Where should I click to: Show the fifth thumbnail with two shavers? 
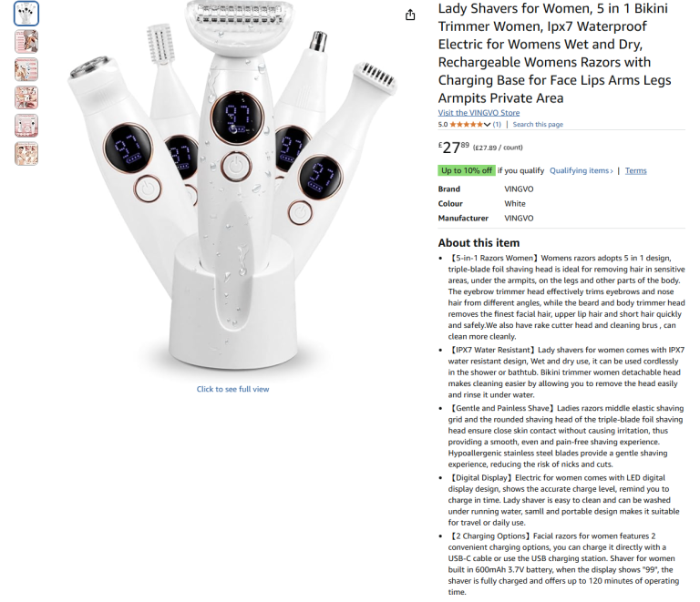[26, 126]
